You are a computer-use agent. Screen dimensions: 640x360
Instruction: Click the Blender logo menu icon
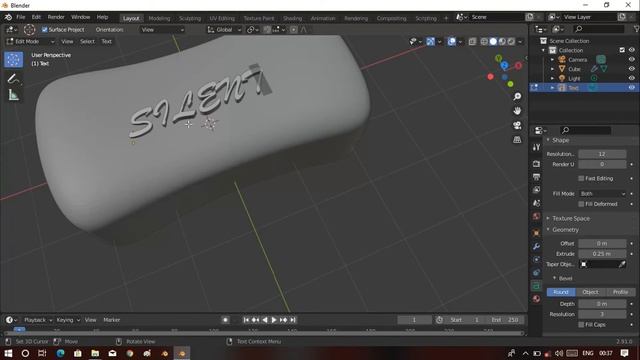coord(8,17)
